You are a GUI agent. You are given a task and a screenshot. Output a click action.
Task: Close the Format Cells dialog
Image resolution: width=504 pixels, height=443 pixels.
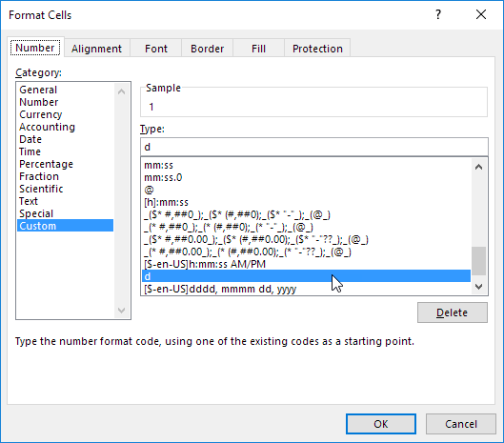[481, 14]
